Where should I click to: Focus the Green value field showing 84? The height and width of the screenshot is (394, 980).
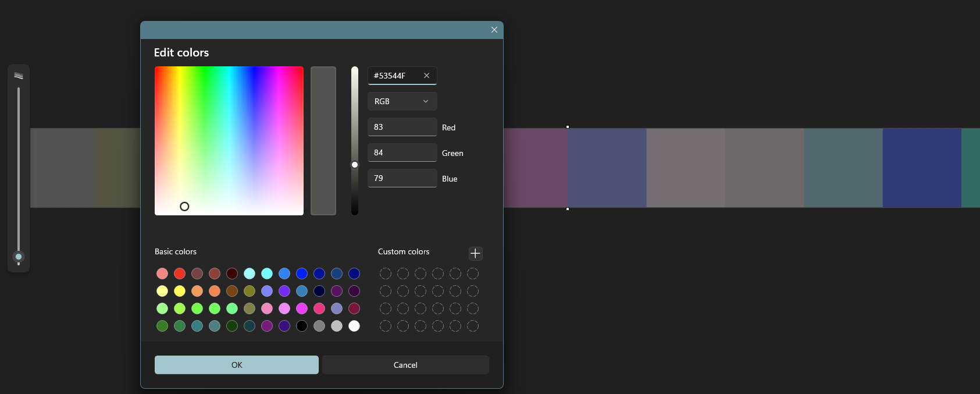coord(402,152)
